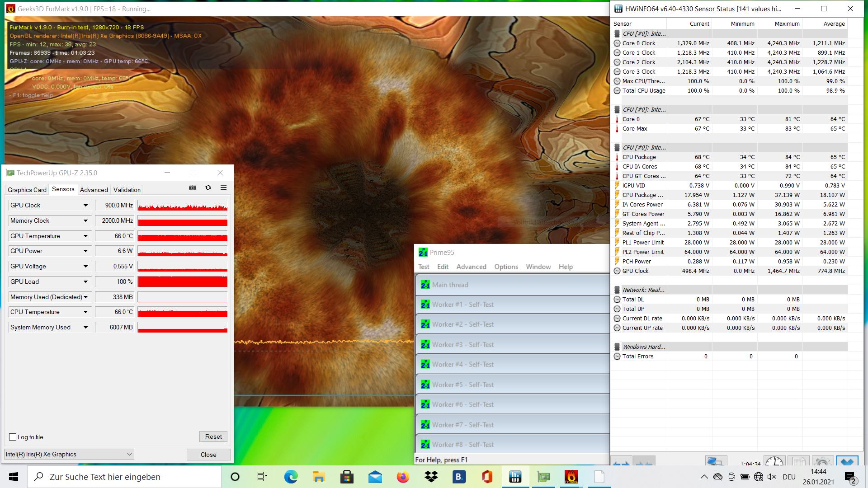
Task: Switch to the Graphics Card tab
Action: pyautogui.click(x=27, y=190)
